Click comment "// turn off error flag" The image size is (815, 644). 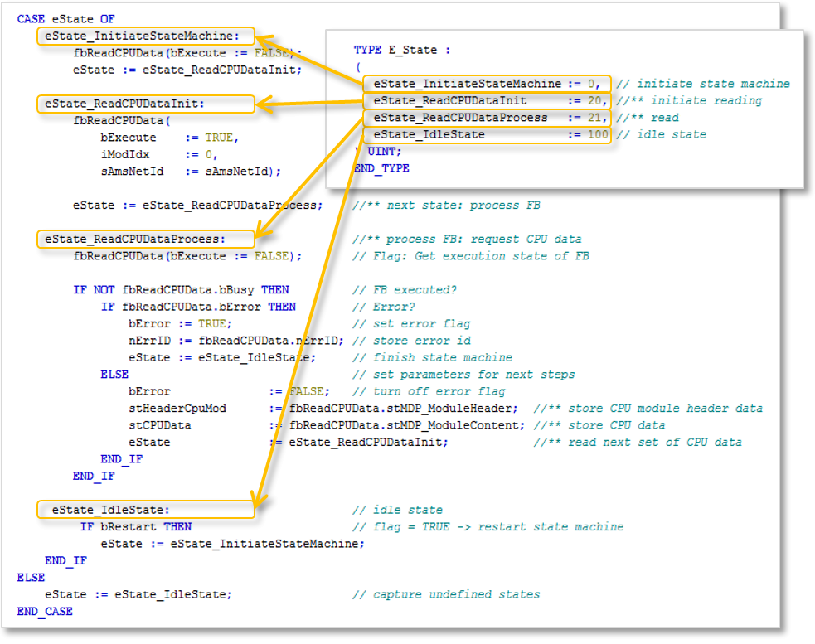pos(429,391)
